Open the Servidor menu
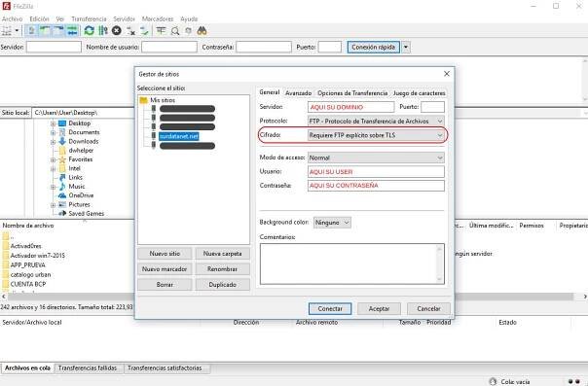 (x=125, y=18)
